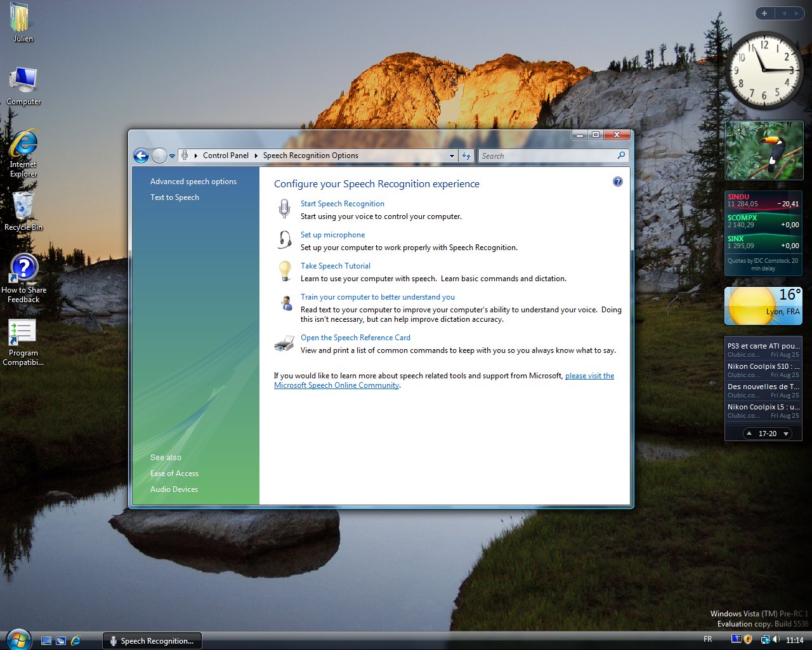This screenshot has width=812, height=650.
Task: Show next feed headlines with down arrow
Action: click(x=786, y=434)
